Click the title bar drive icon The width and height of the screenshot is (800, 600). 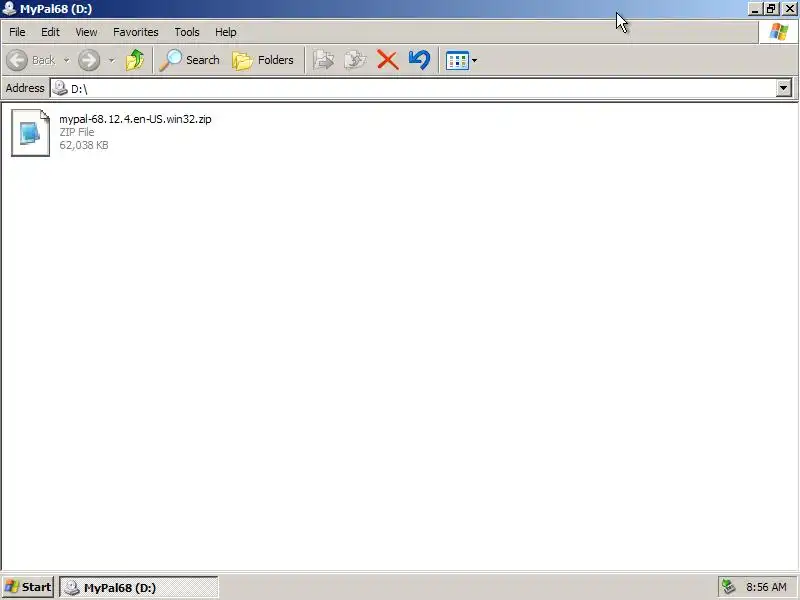10,9
